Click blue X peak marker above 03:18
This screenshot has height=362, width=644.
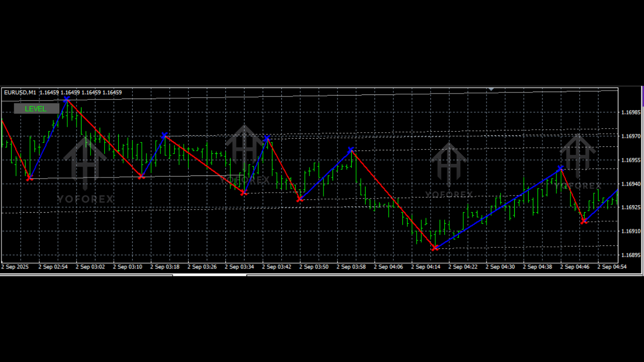[164, 135]
